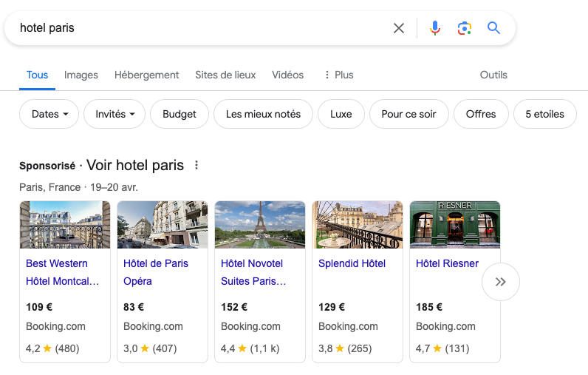
Task: Click the 129 € price
Action: 332,307
